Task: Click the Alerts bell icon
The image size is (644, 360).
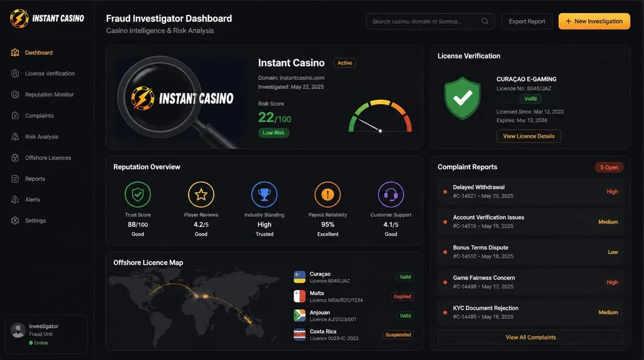Action: 15,200
